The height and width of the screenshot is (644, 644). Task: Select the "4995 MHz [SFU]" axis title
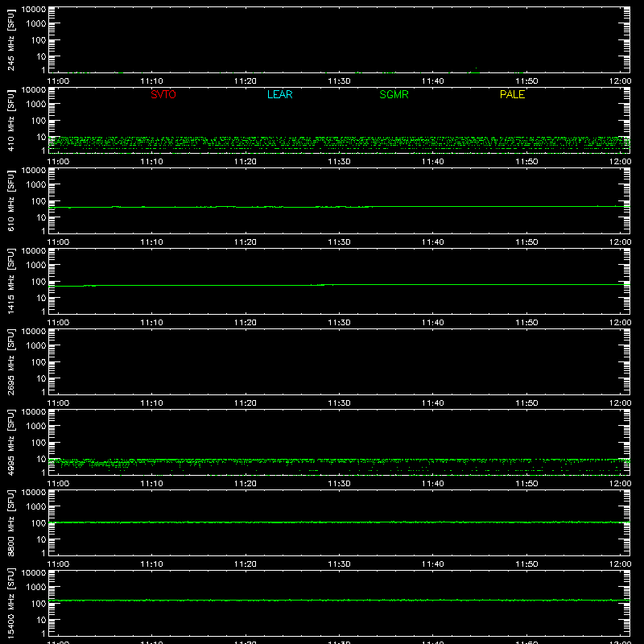[x=10, y=442]
